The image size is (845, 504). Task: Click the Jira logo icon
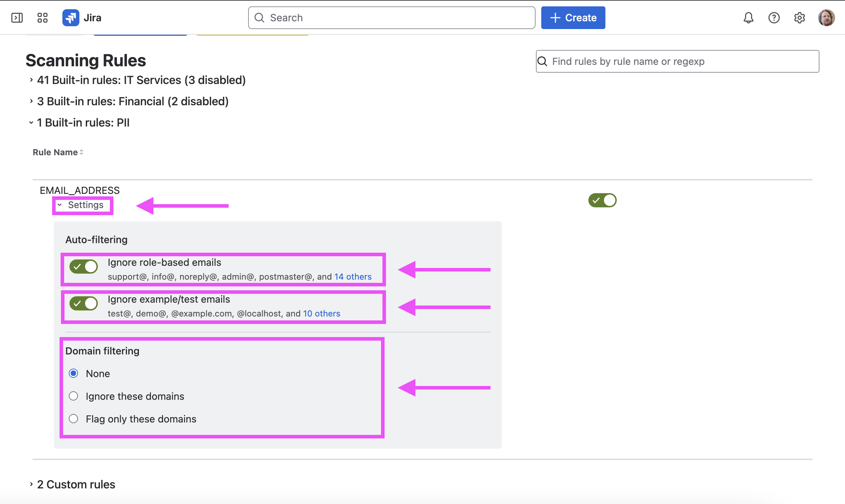[x=71, y=18]
